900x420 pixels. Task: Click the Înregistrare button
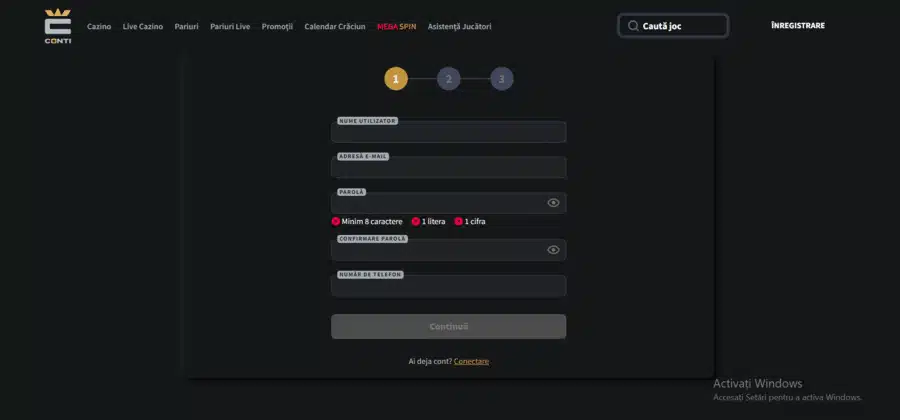(x=798, y=26)
